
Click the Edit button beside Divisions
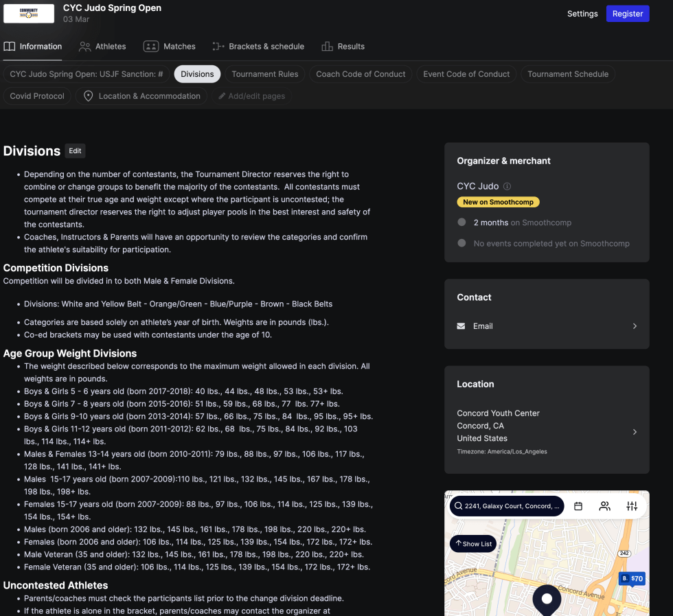coord(75,151)
